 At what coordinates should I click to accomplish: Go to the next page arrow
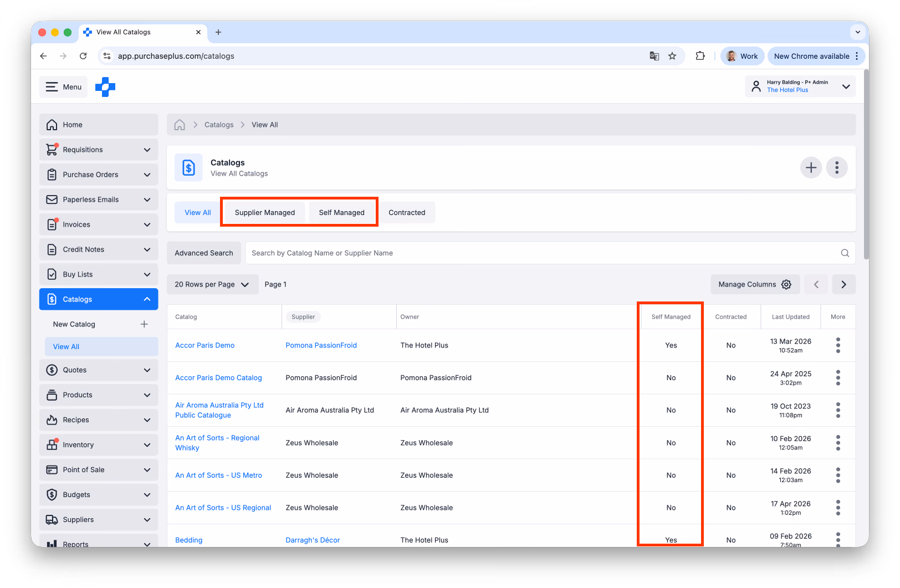[x=843, y=284]
